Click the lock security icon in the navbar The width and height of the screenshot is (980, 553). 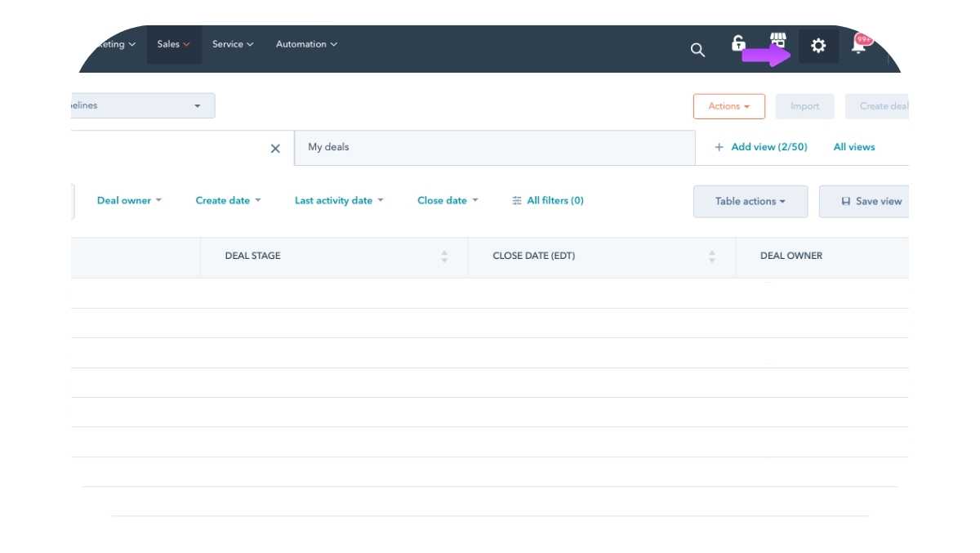(x=739, y=45)
